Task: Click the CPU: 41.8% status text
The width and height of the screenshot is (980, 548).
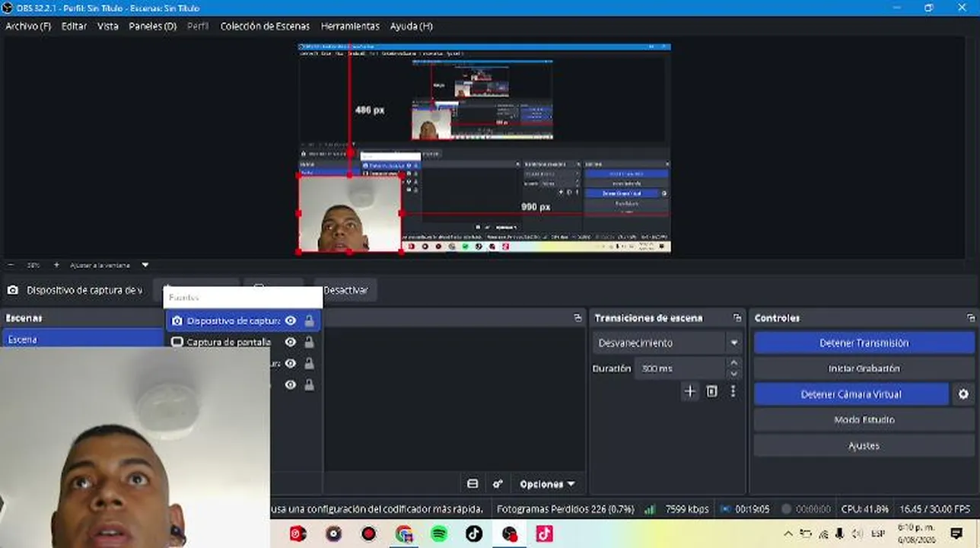Action: pos(865,509)
